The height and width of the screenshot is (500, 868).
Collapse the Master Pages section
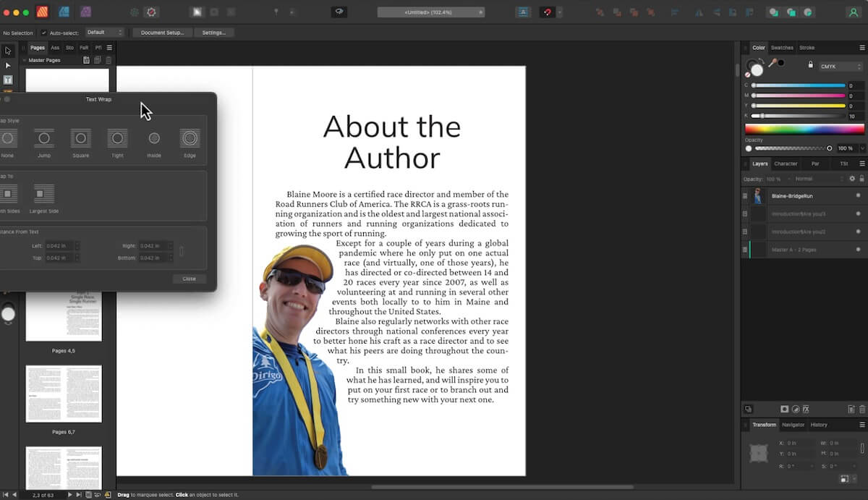point(24,60)
